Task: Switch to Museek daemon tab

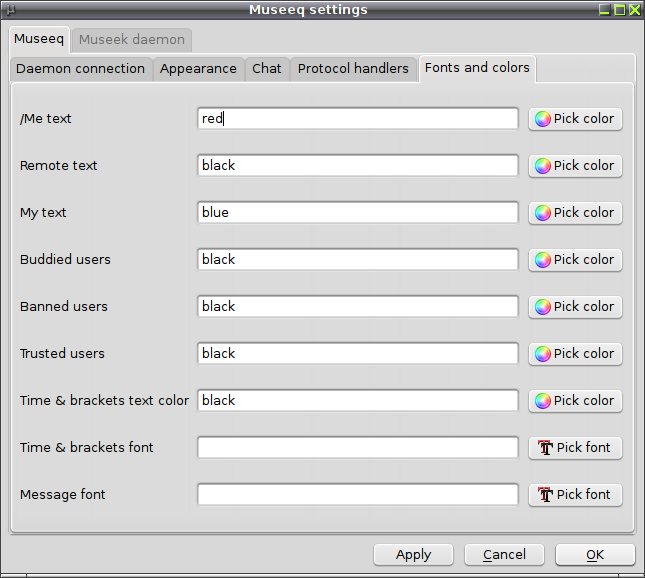Action: [x=132, y=40]
